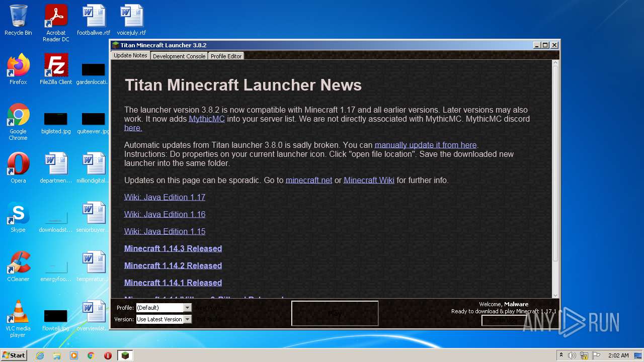Open the Opera browser desktop shortcut

[18, 168]
